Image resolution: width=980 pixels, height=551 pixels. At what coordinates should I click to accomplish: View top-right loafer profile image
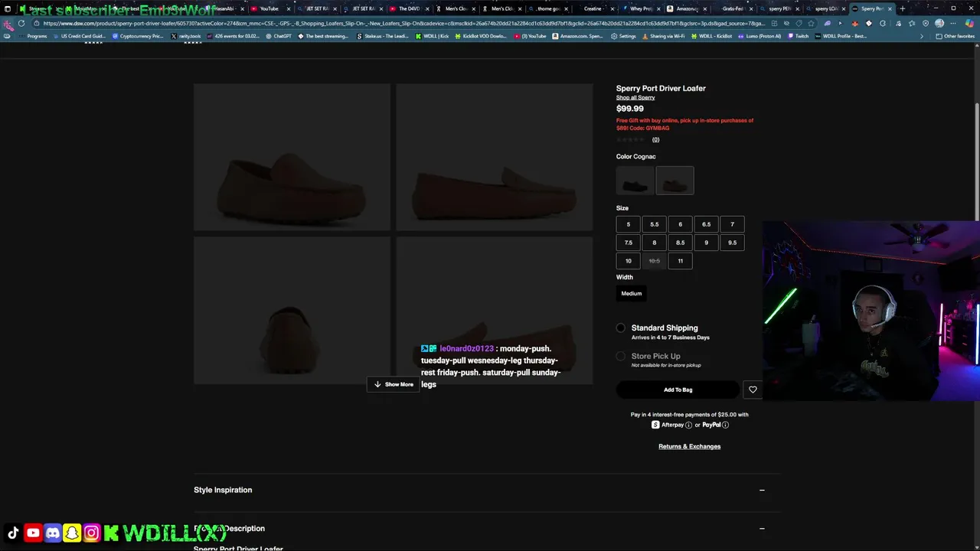pos(494,157)
